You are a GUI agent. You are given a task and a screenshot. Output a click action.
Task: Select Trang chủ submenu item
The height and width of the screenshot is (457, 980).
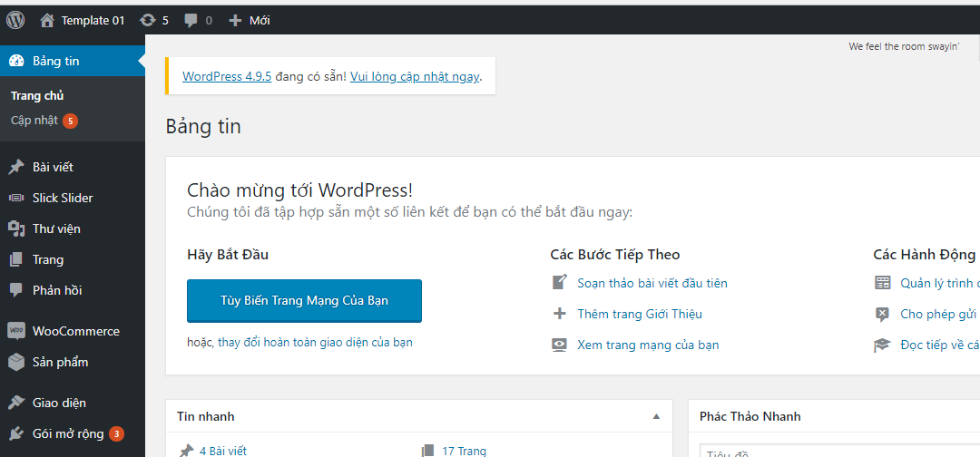pos(37,96)
